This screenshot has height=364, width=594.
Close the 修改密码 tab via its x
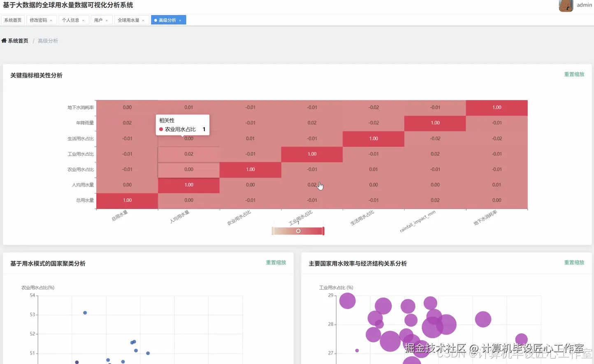pyautogui.click(x=51, y=21)
